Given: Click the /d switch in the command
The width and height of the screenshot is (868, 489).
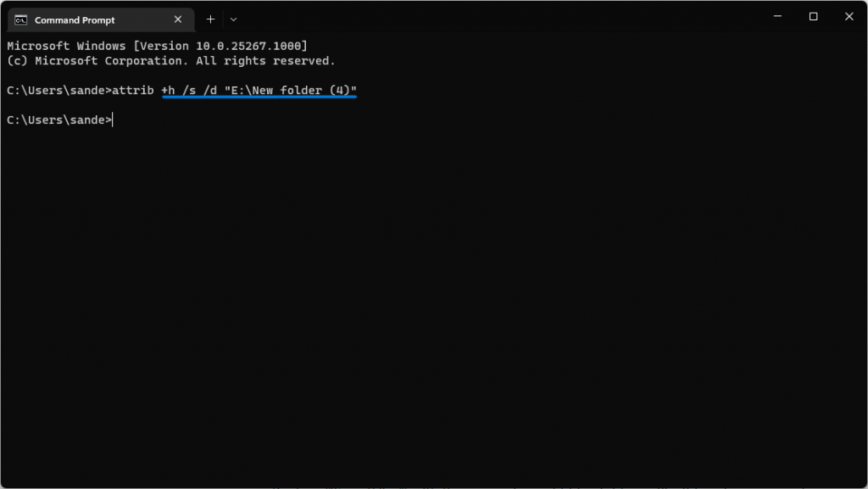Looking at the screenshot, I should (210, 90).
